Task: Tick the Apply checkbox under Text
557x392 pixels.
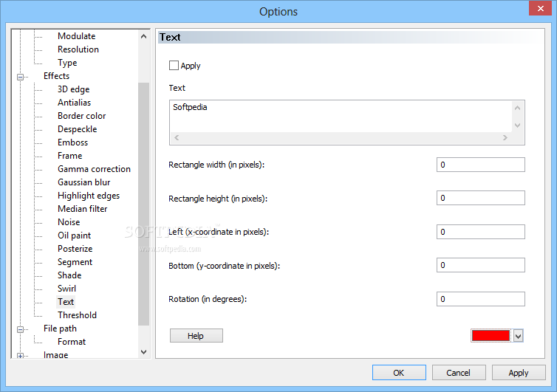Action: pos(174,66)
